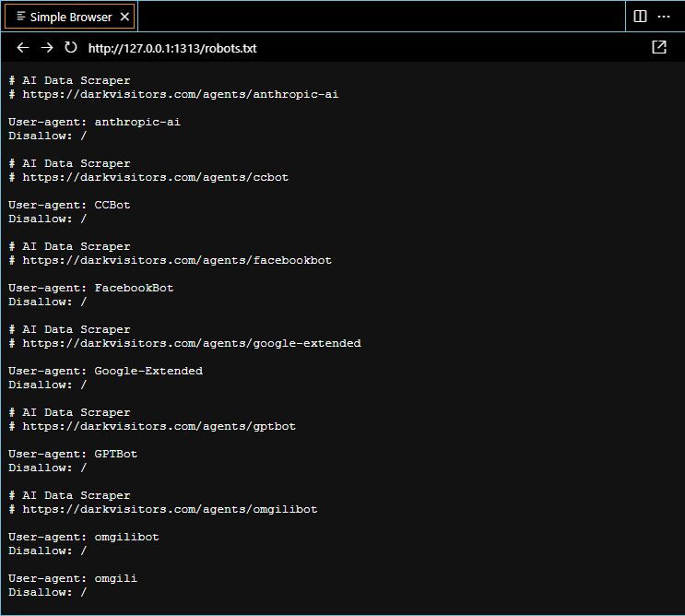The image size is (685, 616).
Task: Click 'User-agent: Google-Extended' line
Action: pos(105,371)
